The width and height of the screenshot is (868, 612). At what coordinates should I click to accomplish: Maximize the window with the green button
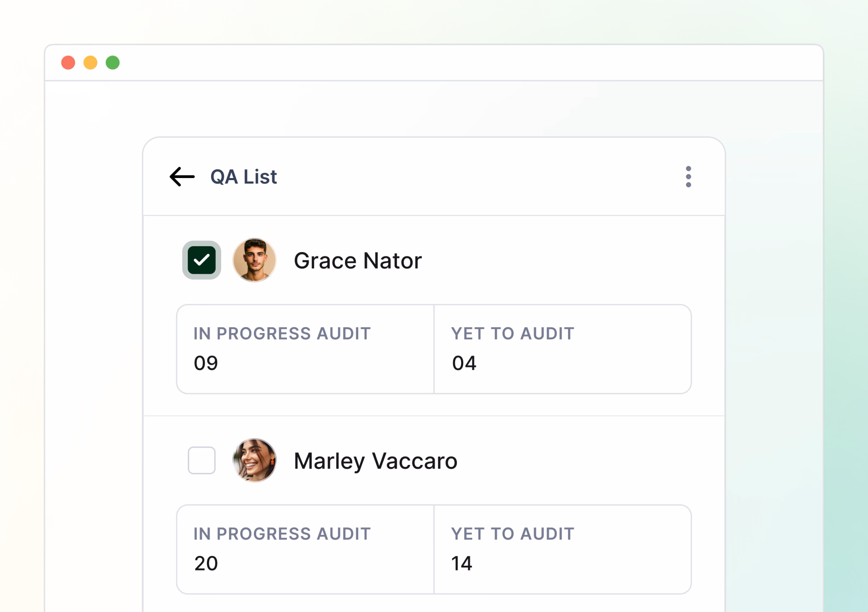(x=113, y=63)
